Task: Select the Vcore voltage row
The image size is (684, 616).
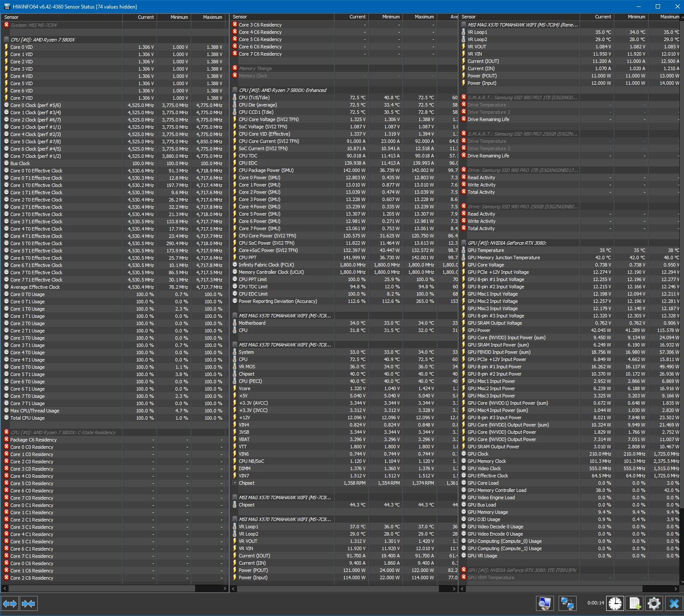Action: (344, 388)
